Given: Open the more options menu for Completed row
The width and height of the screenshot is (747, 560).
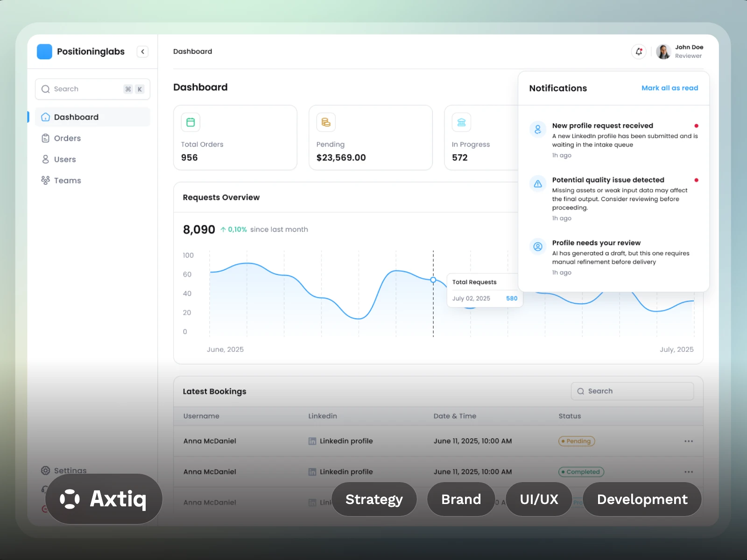Looking at the screenshot, I should click(689, 472).
